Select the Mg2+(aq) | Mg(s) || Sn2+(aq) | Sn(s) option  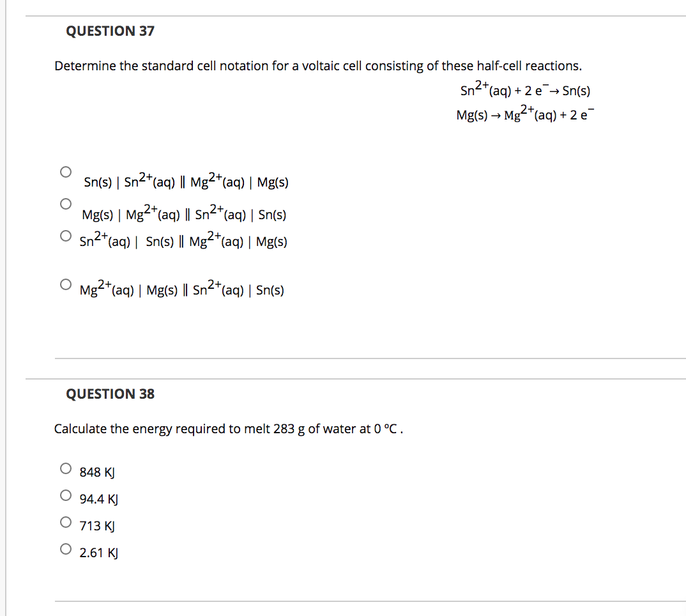tap(66, 284)
